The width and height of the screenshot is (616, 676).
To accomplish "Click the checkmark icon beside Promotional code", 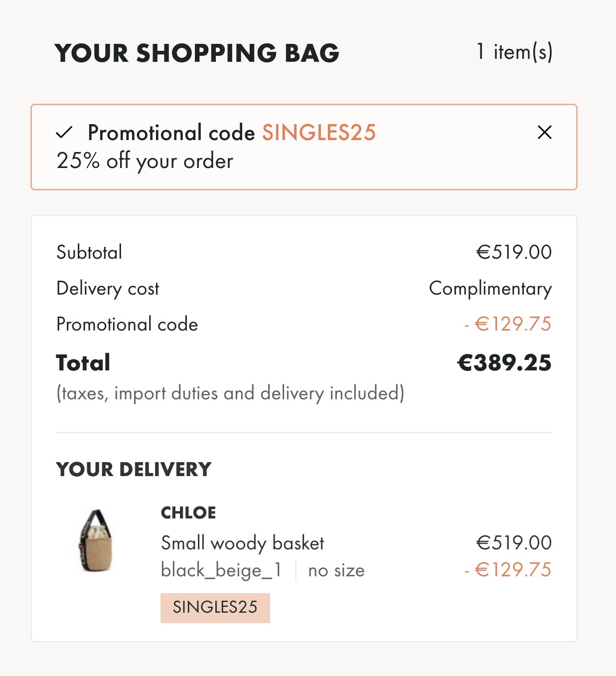I will pyautogui.click(x=64, y=133).
